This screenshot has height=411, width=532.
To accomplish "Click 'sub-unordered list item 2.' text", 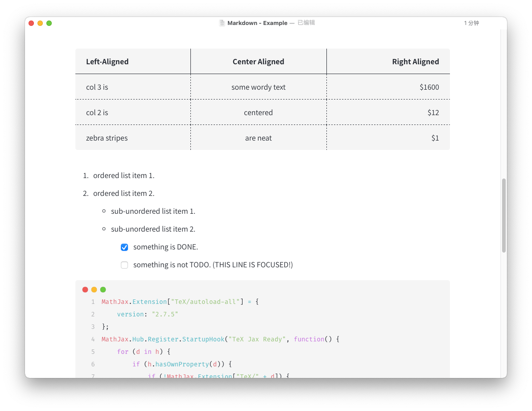I will tap(153, 229).
